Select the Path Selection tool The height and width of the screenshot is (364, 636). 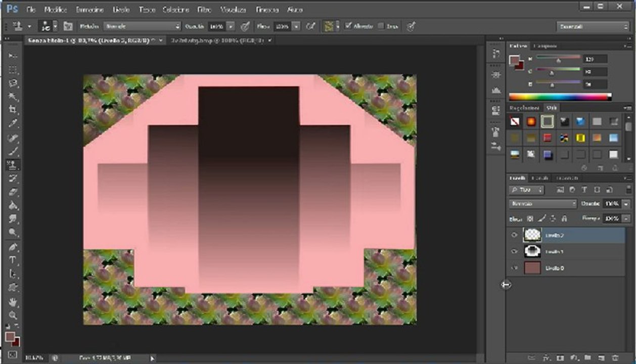(13, 274)
